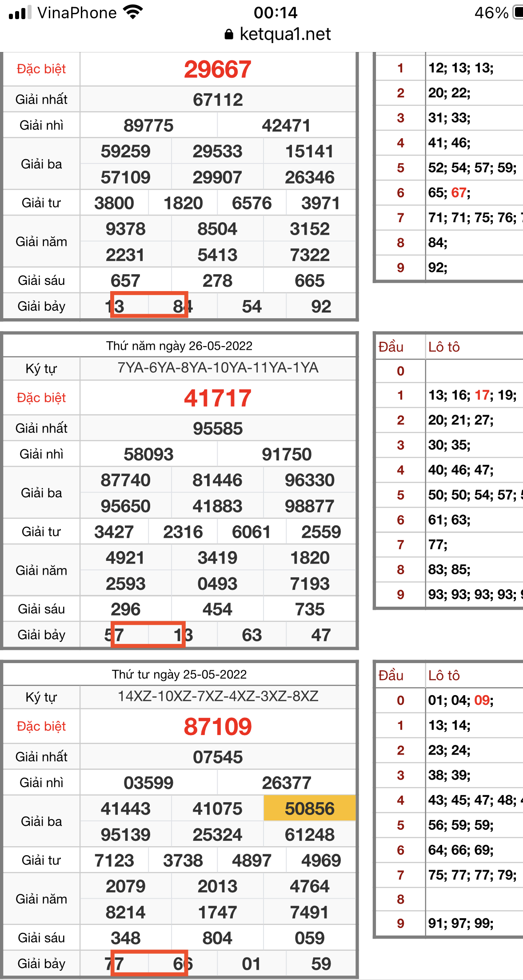Tap the cellular signal bars icon
523x980 pixels.
(x=20, y=12)
